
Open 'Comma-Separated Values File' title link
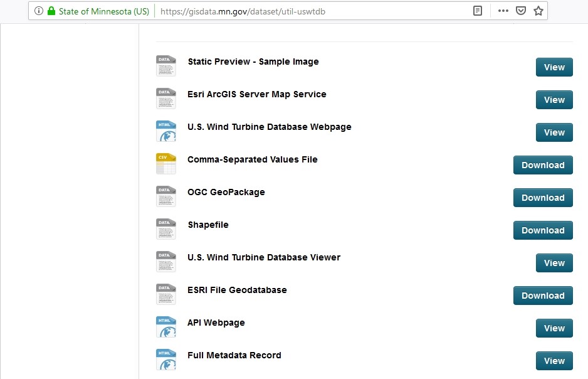[253, 159]
